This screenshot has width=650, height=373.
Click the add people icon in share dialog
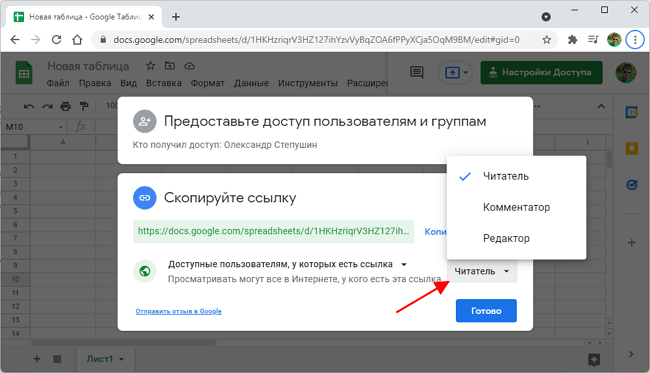pos(144,121)
